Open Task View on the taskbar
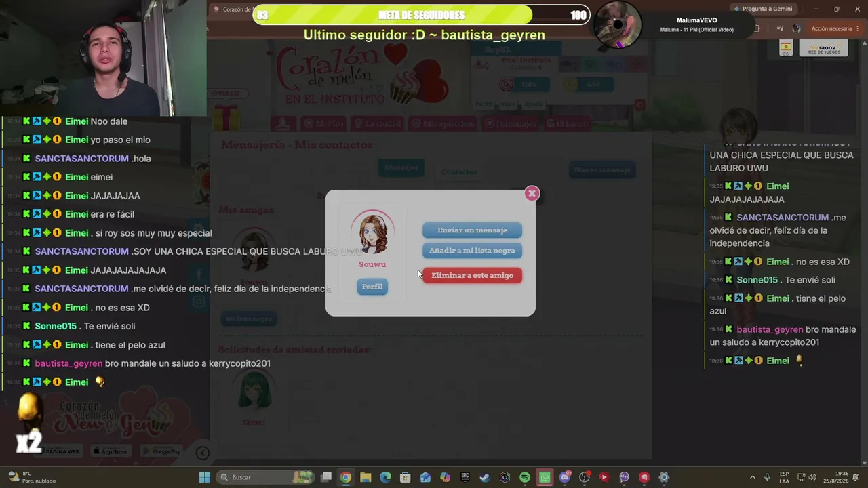Viewport: 868px width, 488px height. 326,477
